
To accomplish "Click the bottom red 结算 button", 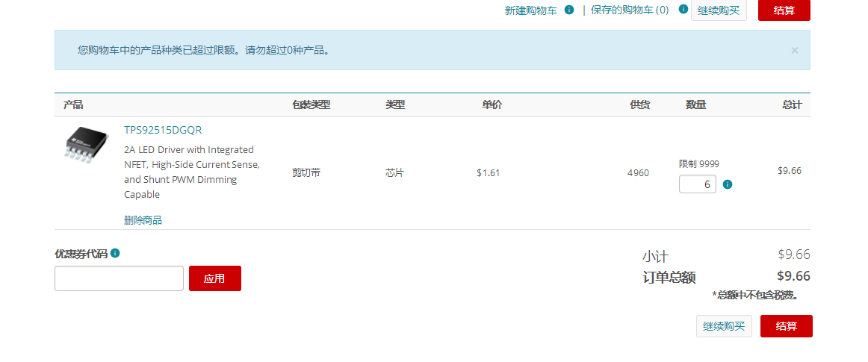I will [786, 326].
